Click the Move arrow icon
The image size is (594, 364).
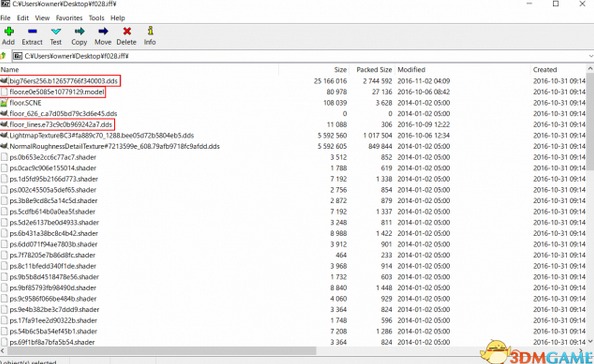click(103, 31)
